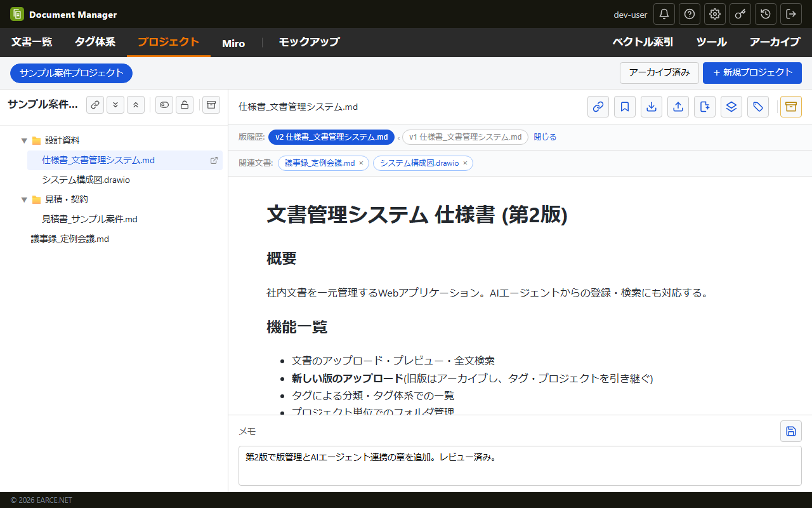Image resolution: width=812 pixels, height=508 pixels.
Task: Copy document link with the blue chain icon
Action: click(x=598, y=107)
